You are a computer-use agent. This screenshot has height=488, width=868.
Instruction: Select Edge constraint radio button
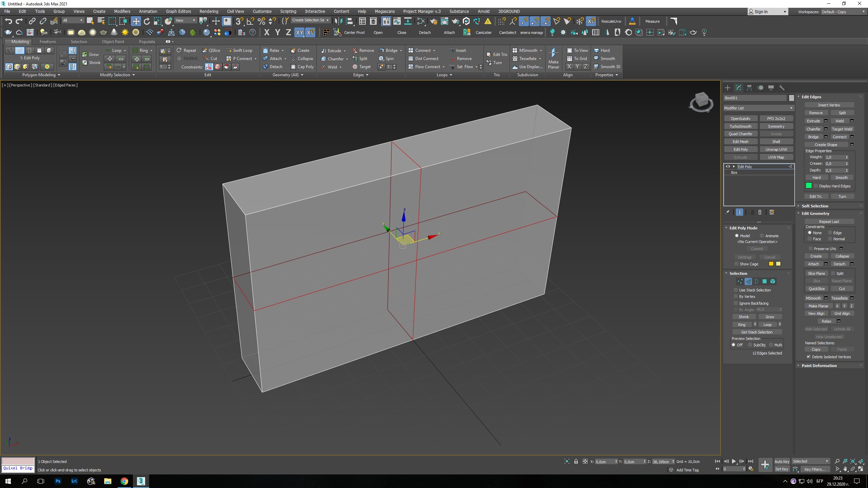coord(830,233)
